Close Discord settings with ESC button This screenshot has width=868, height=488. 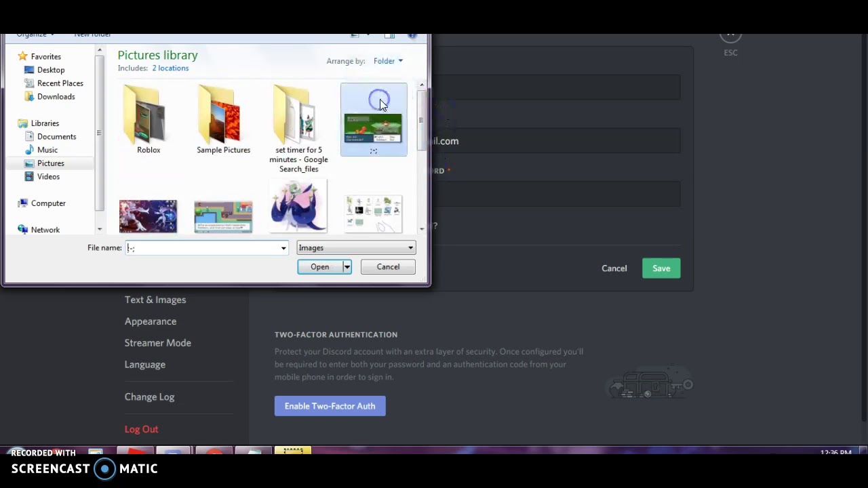[730, 35]
